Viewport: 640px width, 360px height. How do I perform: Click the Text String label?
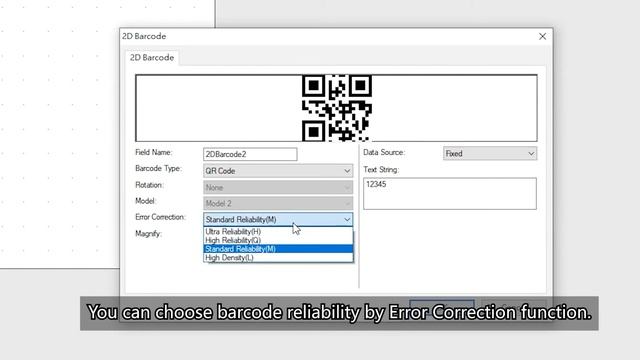[x=381, y=170]
